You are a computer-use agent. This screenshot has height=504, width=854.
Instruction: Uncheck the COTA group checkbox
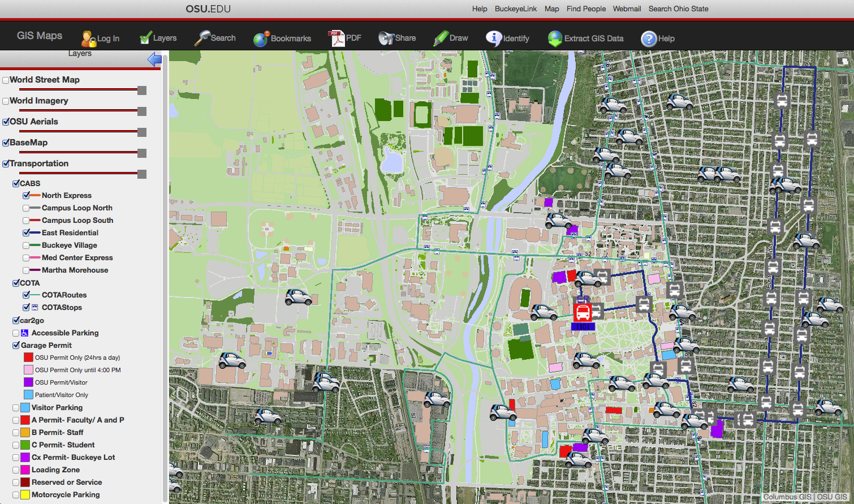16,283
